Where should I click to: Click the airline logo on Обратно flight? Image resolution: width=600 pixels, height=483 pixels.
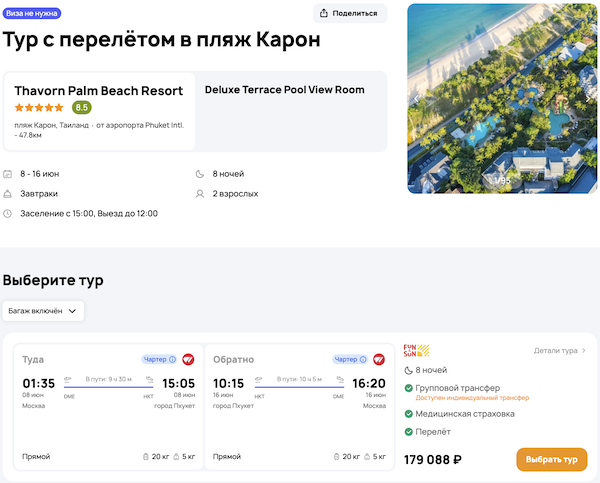[379, 359]
